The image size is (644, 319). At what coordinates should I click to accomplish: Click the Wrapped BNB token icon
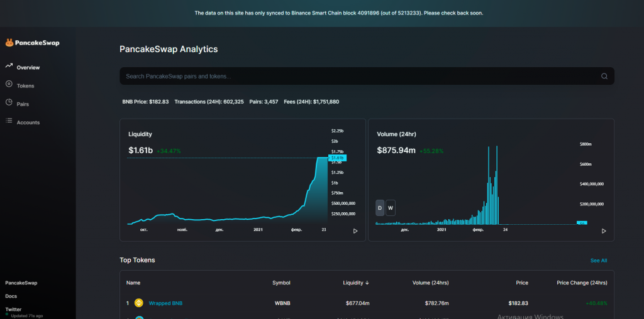coord(138,303)
